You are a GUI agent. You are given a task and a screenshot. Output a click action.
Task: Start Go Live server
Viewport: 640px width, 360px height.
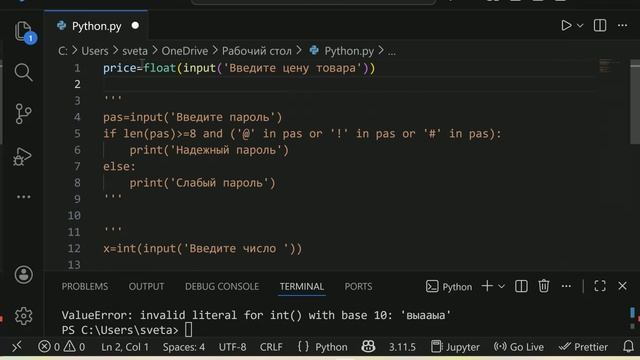pos(519,347)
